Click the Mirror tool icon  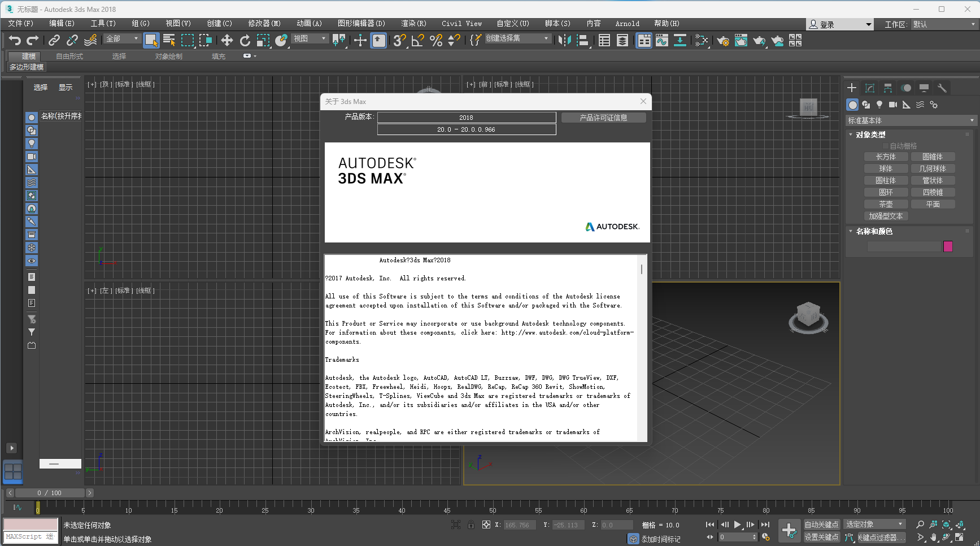click(x=564, y=40)
